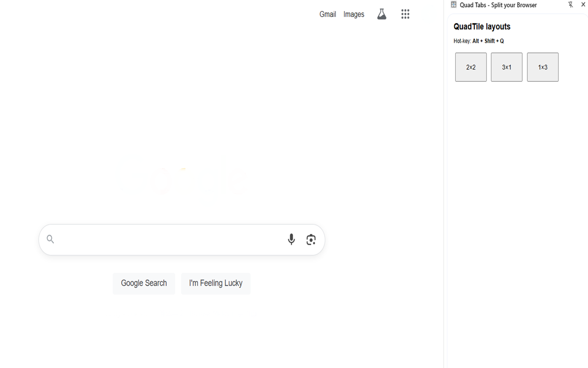
Task: Click the Alt + Shift + Q hot-key text
Action: point(488,41)
